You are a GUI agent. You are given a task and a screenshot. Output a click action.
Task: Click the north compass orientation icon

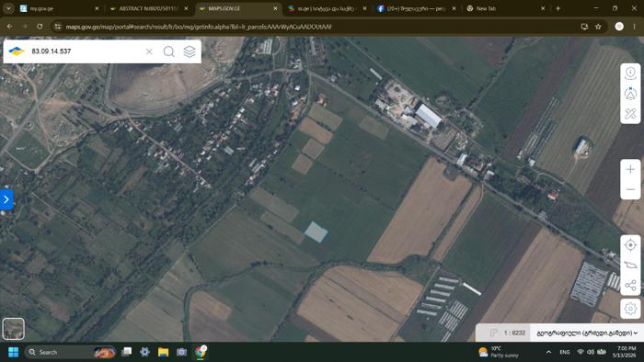[630, 94]
